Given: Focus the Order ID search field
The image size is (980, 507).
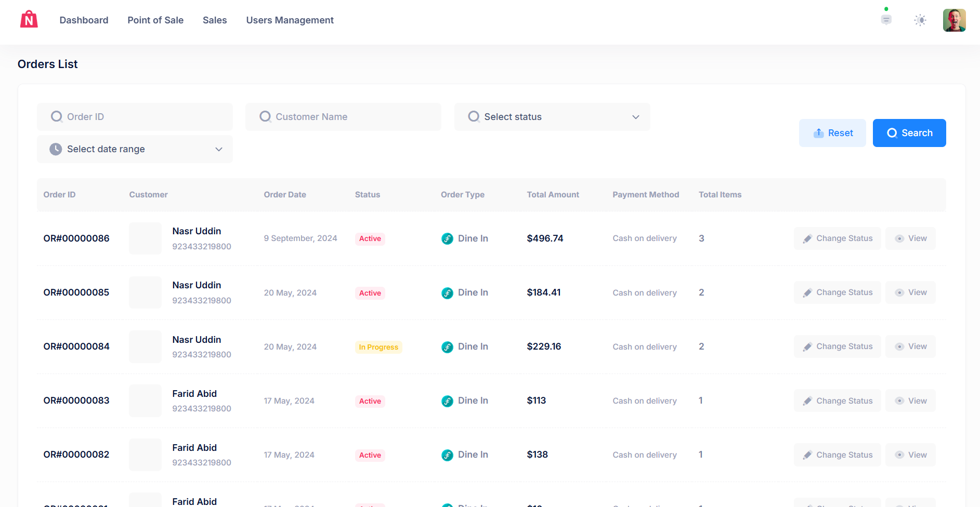Looking at the screenshot, I should tap(140, 117).
